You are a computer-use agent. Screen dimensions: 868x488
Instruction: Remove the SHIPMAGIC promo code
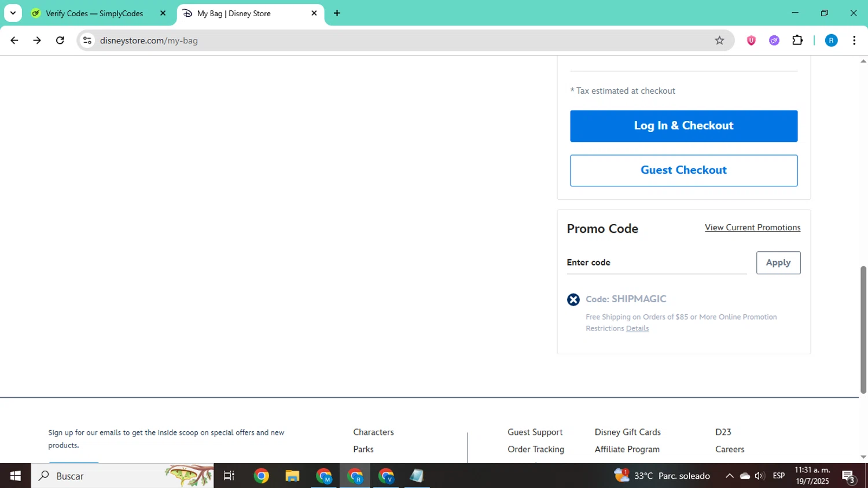pos(573,299)
